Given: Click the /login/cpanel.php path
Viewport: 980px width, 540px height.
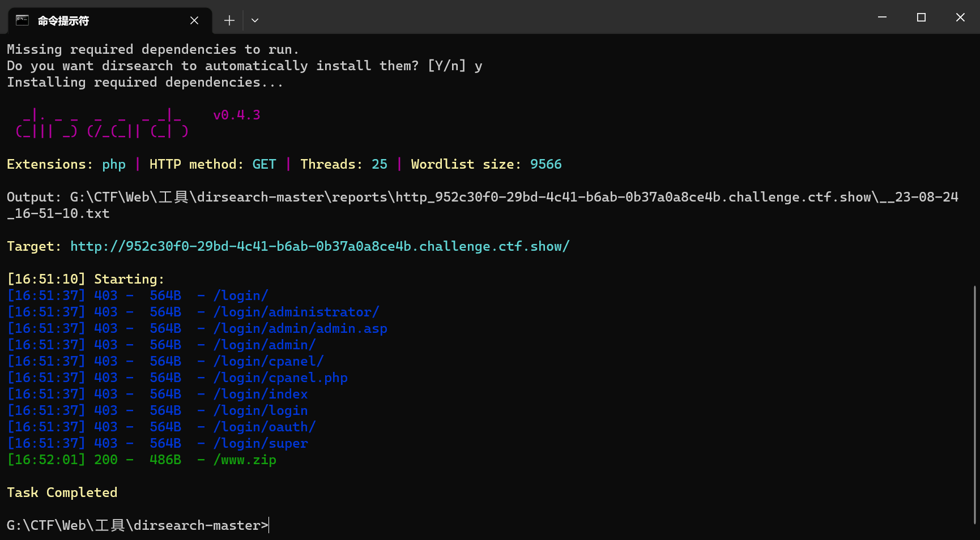Looking at the screenshot, I should tap(280, 378).
